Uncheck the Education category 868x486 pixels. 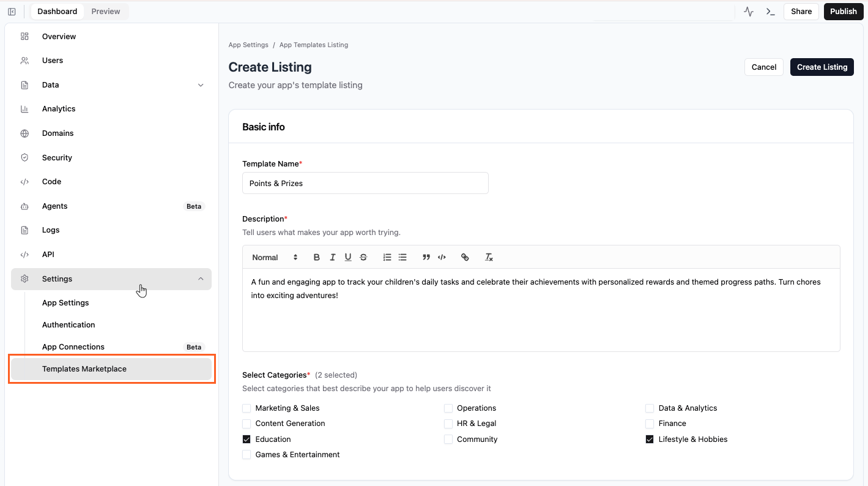coord(247,439)
